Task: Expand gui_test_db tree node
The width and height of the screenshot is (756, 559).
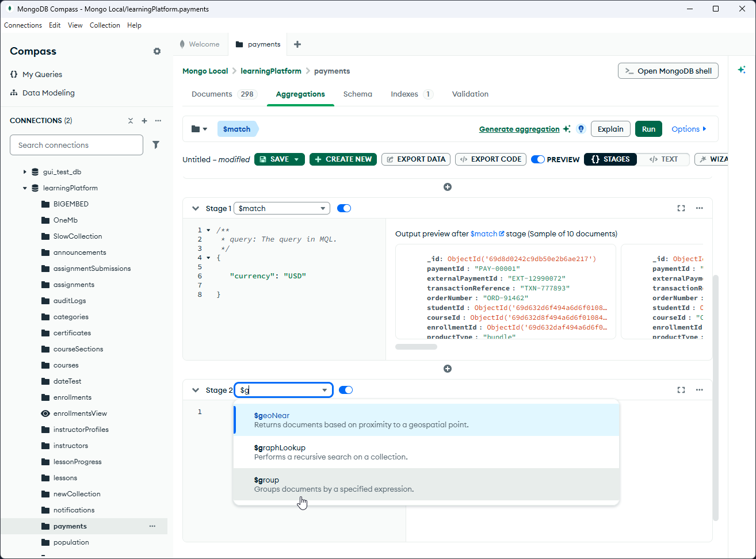Action: 25,172
